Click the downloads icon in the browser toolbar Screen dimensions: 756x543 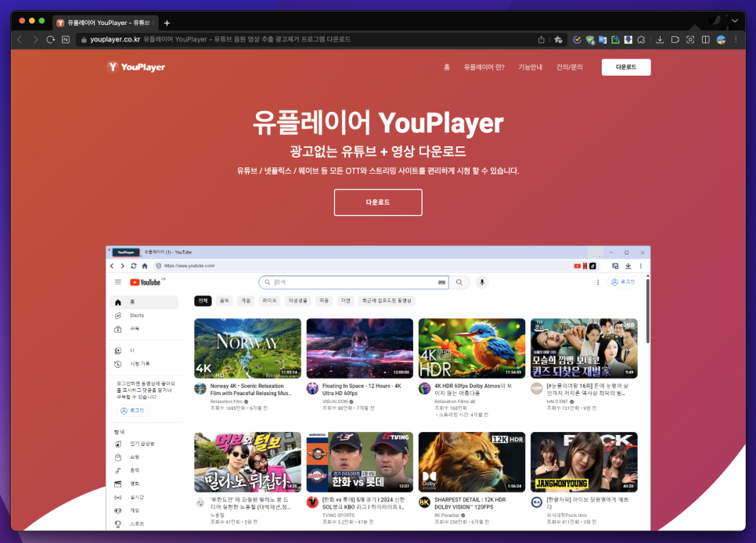[660, 39]
